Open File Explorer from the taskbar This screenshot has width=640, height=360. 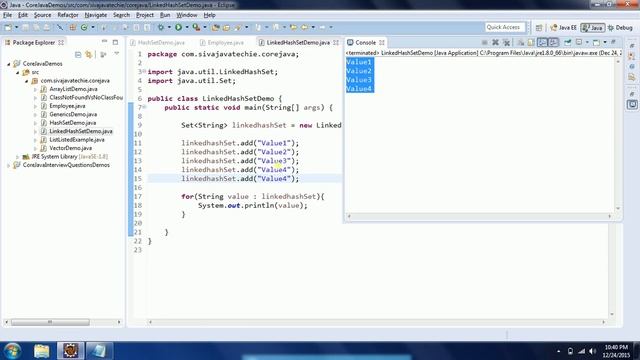coord(42,351)
